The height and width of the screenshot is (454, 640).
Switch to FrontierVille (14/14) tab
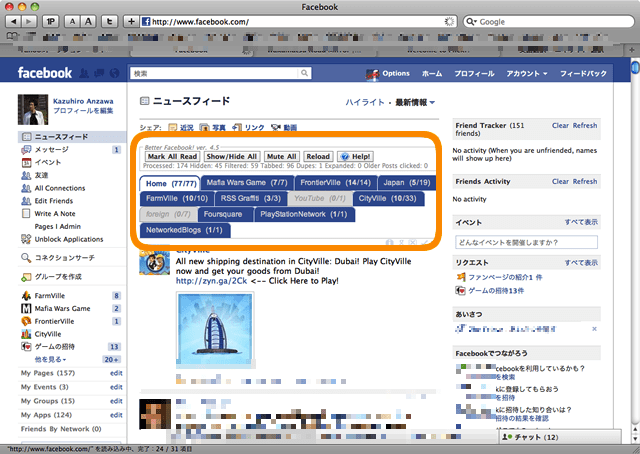(336, 182)
